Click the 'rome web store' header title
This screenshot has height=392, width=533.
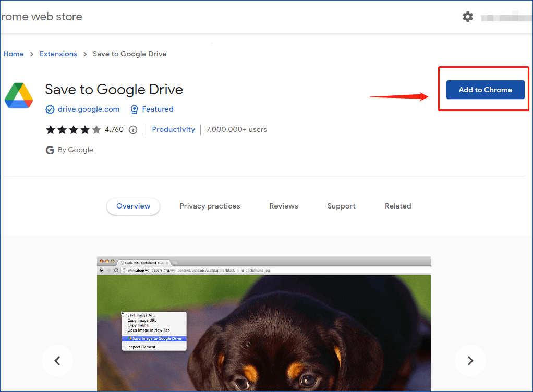pos(42,17)
